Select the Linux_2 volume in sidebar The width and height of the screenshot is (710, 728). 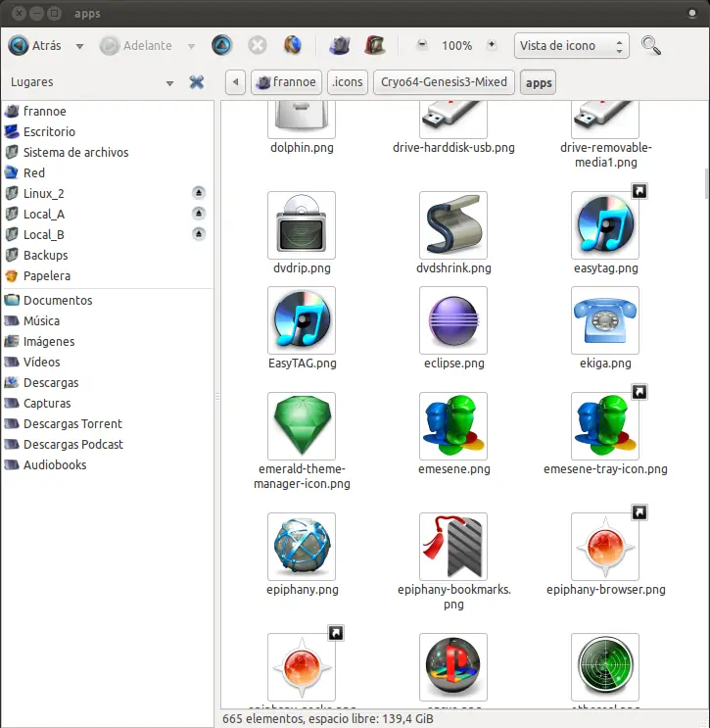(108, 193)
